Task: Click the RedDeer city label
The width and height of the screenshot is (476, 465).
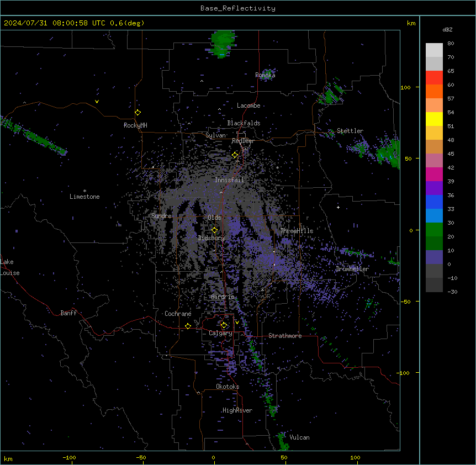Action: point(243,141)
